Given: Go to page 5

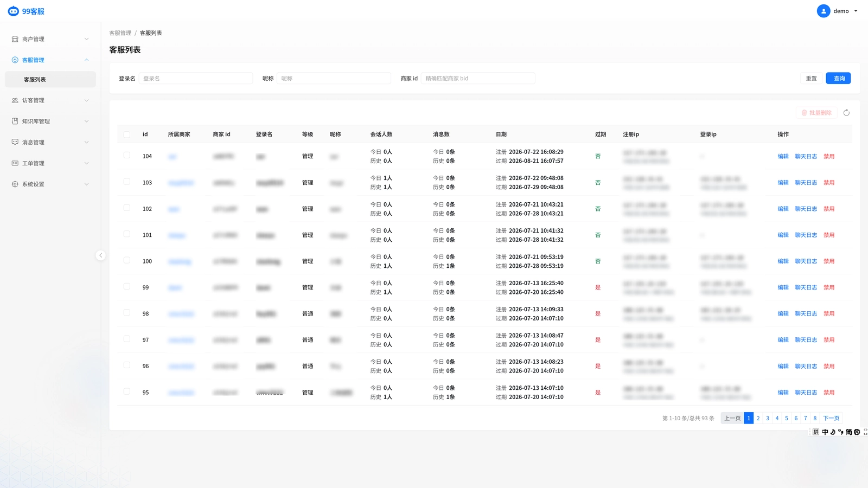Looking at the screenshot, I should click(786, 418).
